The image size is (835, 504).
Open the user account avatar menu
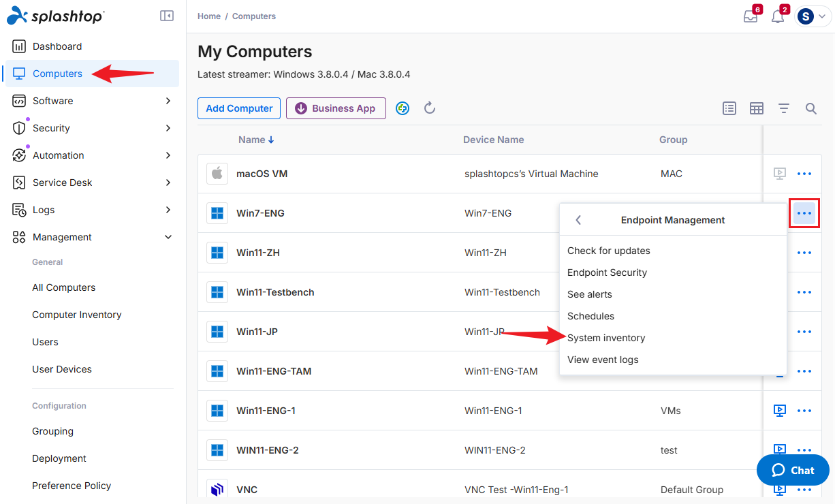click(813, 16)
